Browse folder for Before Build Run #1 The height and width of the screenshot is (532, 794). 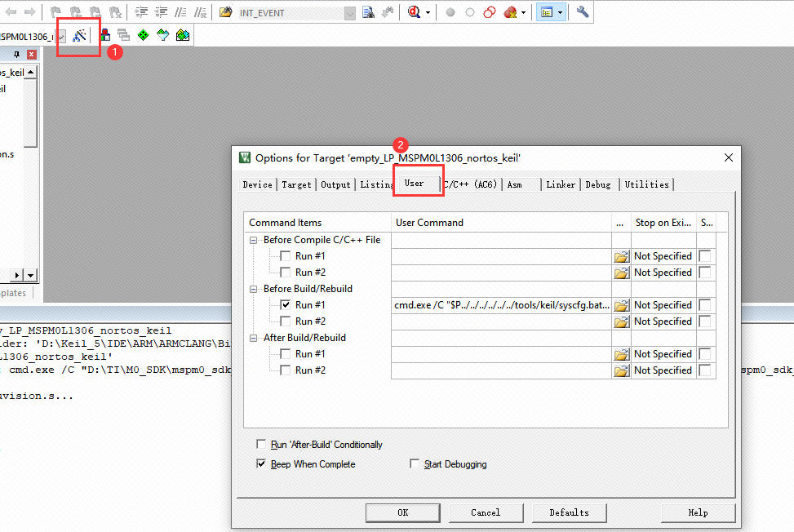621,305
